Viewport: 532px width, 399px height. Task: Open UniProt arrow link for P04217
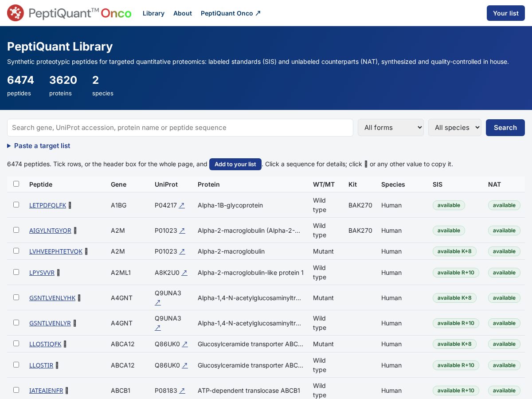(x=182, y=205)
